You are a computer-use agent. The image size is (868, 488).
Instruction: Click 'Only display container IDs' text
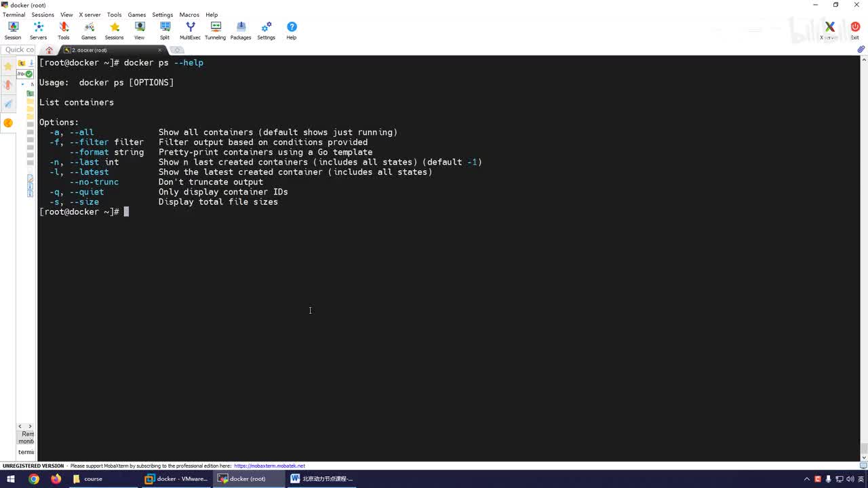(223, 192)
